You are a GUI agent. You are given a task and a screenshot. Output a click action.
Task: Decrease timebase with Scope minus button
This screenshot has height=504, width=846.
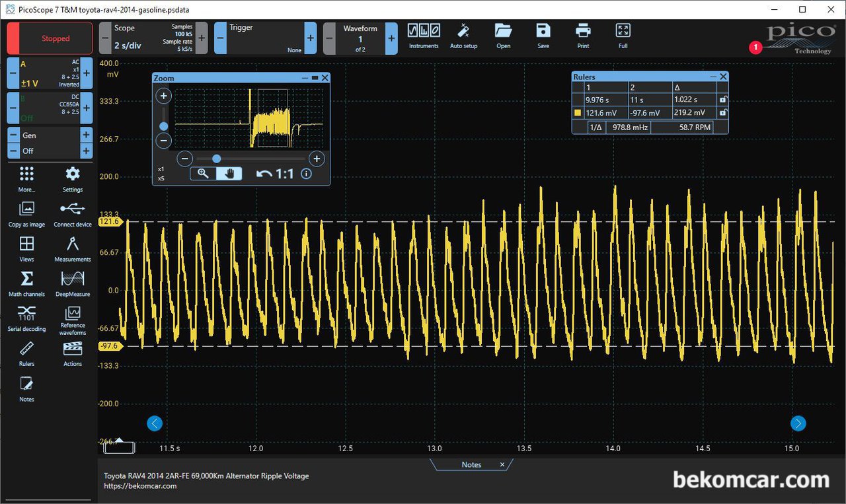[x=105, y=38]
